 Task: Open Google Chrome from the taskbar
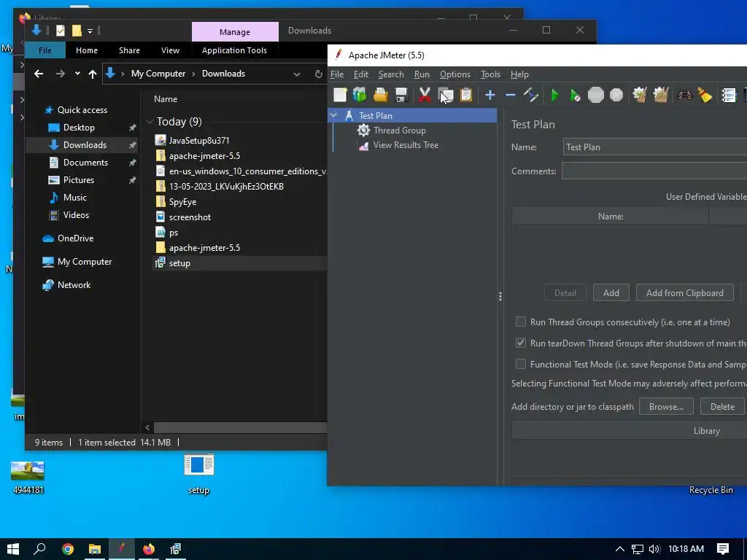point(68,549)
